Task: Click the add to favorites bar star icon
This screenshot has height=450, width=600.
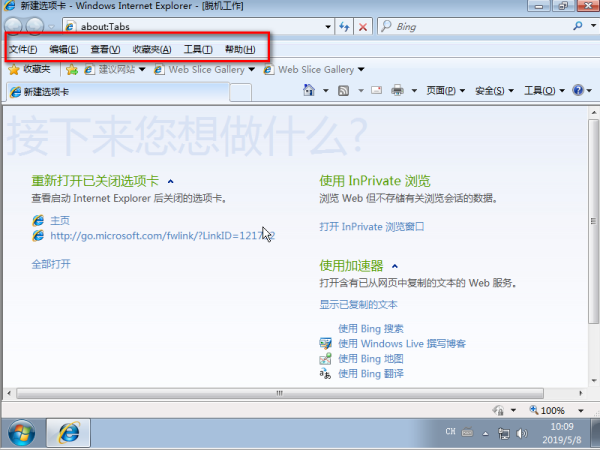Action: coord(72,70)
